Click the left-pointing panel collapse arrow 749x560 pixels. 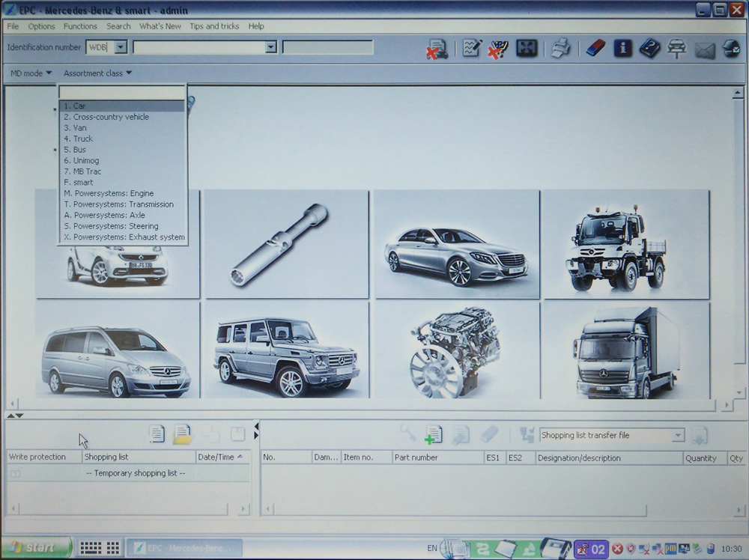point(256,426)
